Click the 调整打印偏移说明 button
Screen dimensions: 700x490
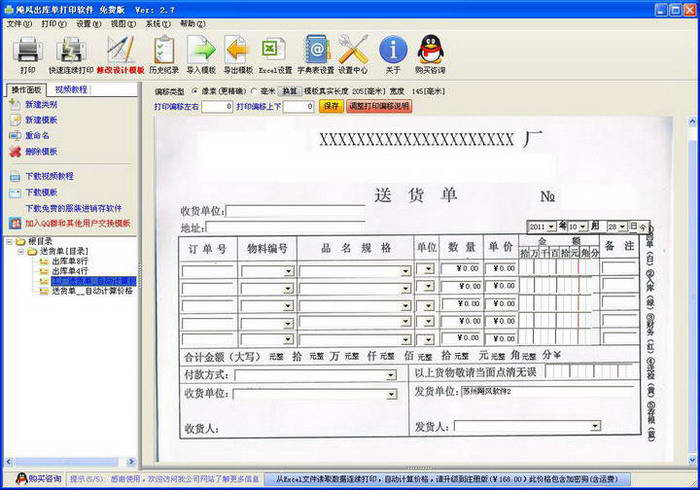[x=379, y=106]
